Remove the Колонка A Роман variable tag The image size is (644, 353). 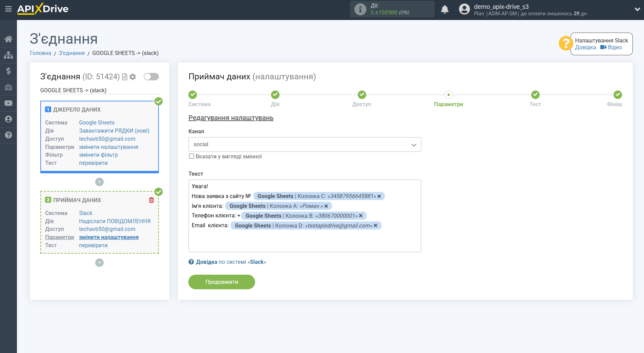pos(326,206)
